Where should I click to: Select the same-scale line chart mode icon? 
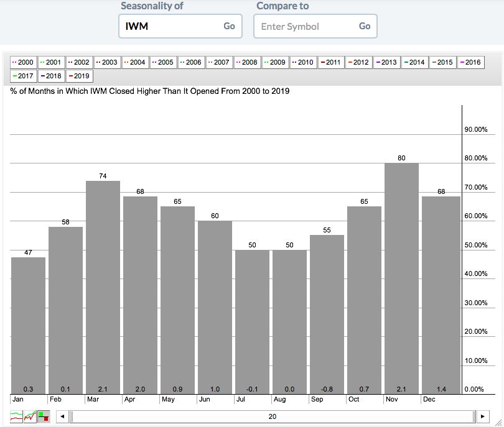(x=30, y=416)
